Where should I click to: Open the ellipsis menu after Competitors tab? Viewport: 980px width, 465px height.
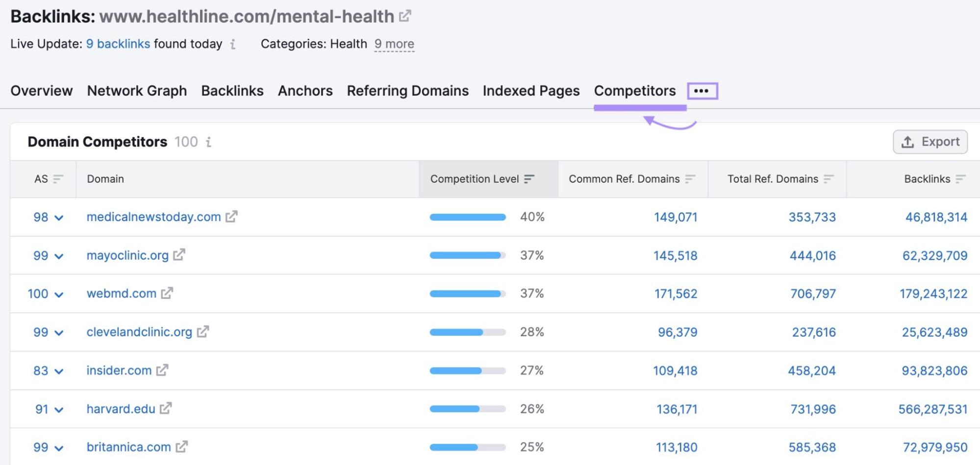click(702, 90)
